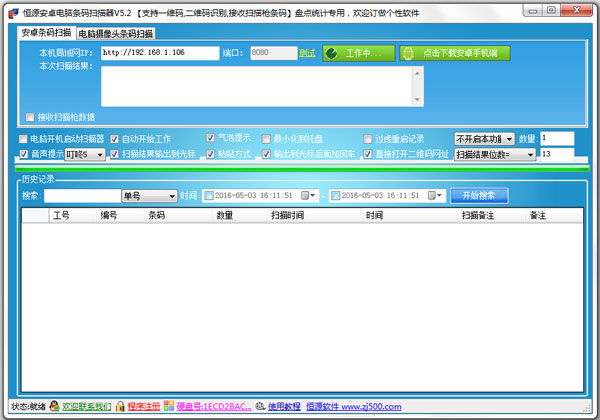Viewport: 600px width, 420px height.
Task: Click the 开始搜索 button
Action: click(479, 195)
